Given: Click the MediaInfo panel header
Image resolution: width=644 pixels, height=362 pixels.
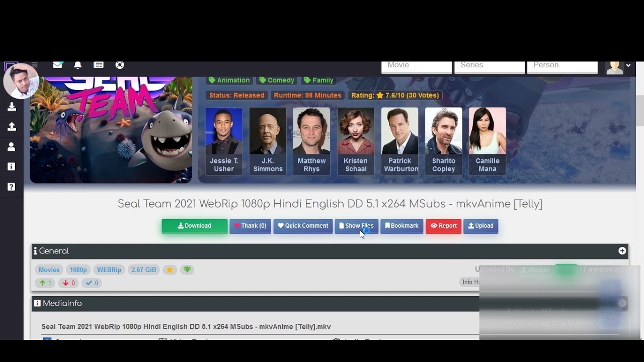Looking at the screenshot, I should 330,303.
